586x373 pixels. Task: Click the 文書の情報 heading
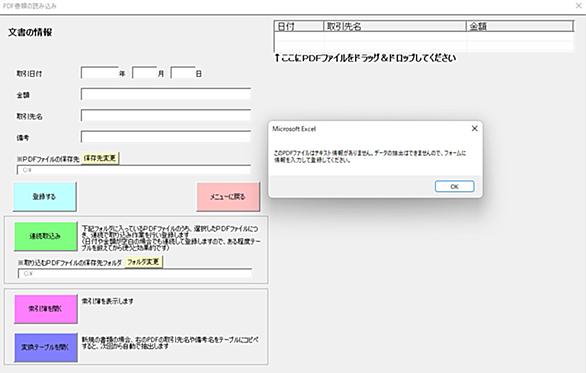(30, 33)
